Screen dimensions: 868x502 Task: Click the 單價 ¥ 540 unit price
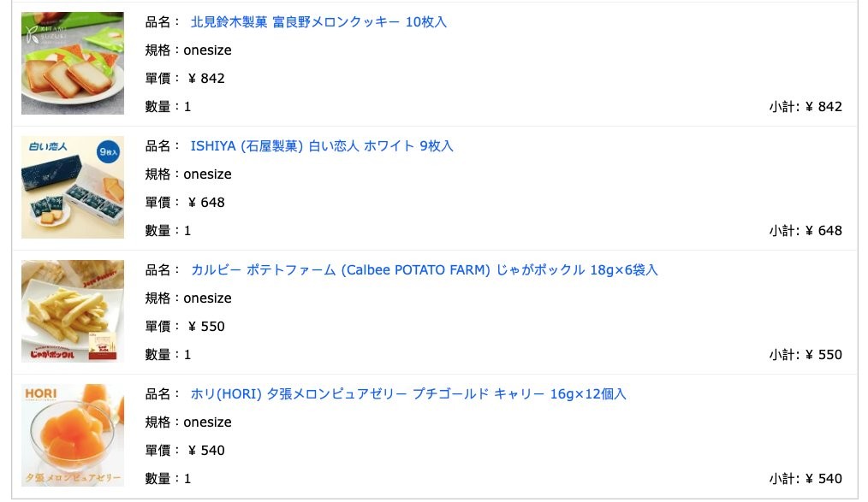[185, 450]
